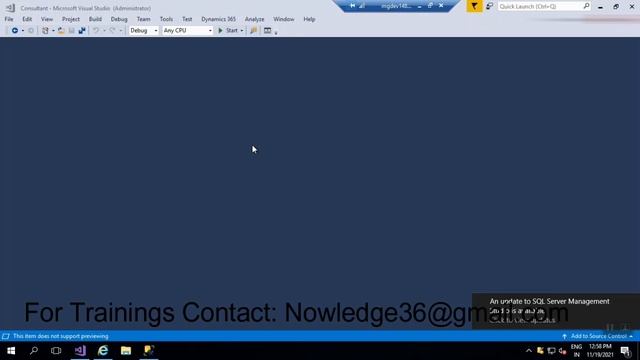Click 'This item does not support previewing' status text
The image size is (640, 360).
click(60, 336)
